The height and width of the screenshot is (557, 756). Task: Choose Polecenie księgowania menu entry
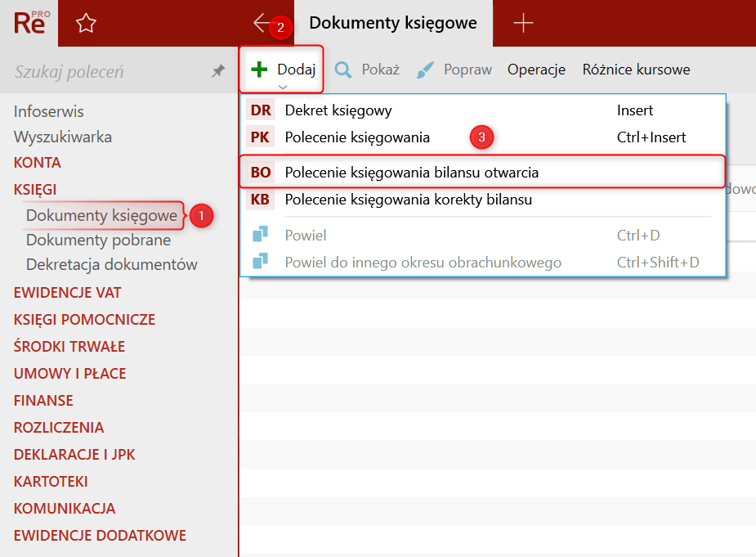[357, 137]
